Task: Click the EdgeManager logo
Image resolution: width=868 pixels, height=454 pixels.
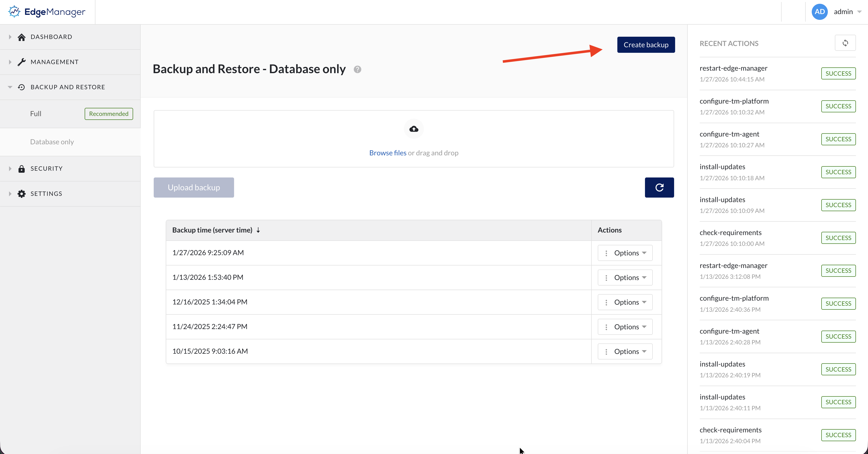Action: click(x=47, y=12)
